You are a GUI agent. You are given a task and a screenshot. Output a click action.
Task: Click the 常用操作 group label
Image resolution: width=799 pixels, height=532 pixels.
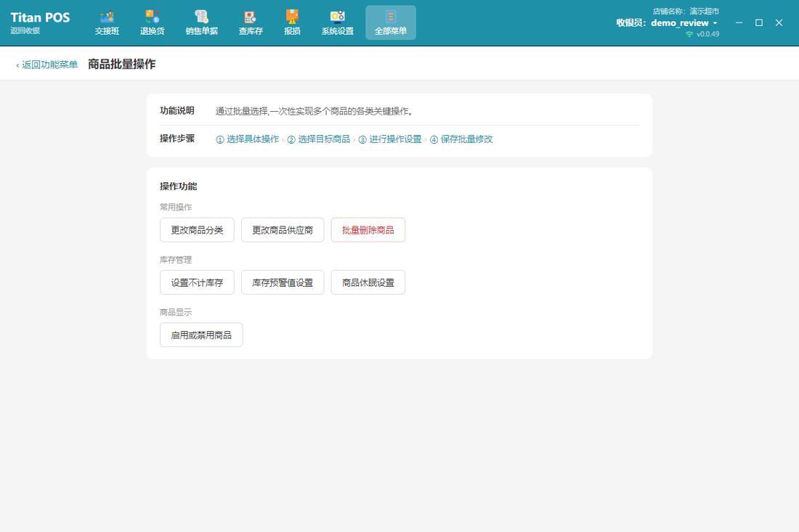(x=175, y=207)
